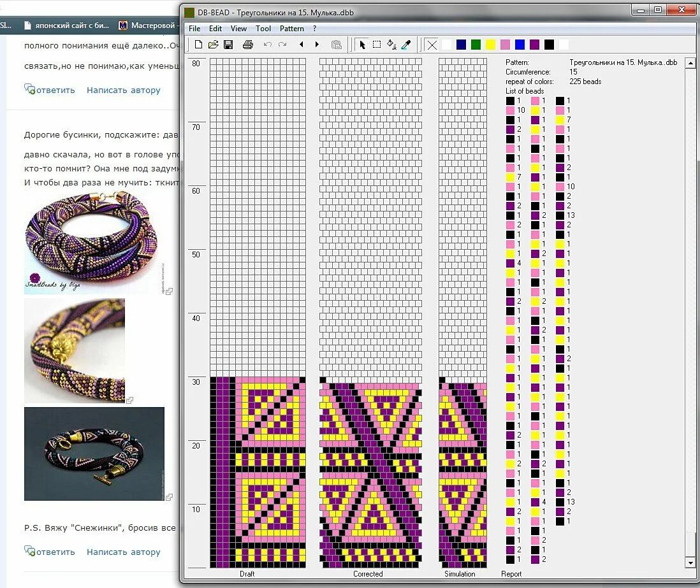Choose the bright blue color swatch

coord(520,45)
